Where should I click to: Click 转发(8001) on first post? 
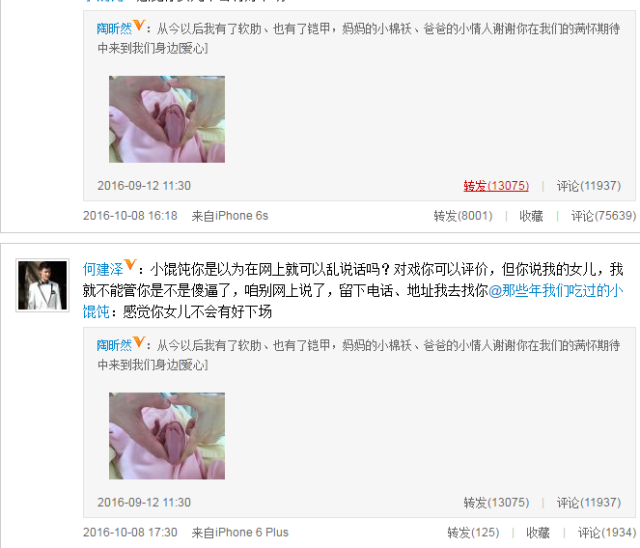tap(463, 216)
